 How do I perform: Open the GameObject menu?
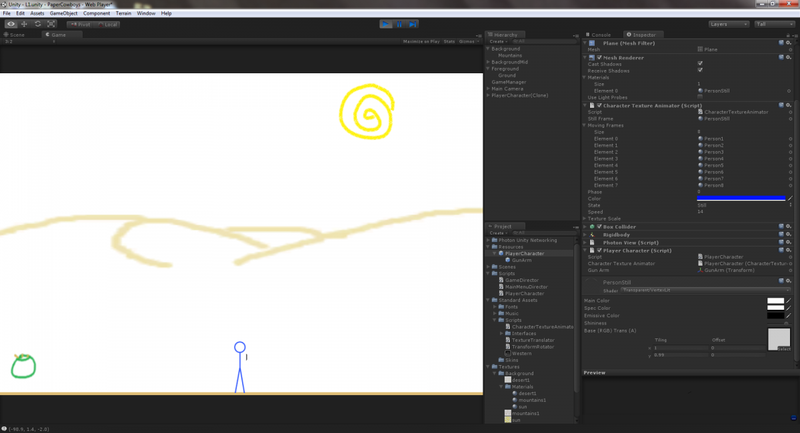64,13
